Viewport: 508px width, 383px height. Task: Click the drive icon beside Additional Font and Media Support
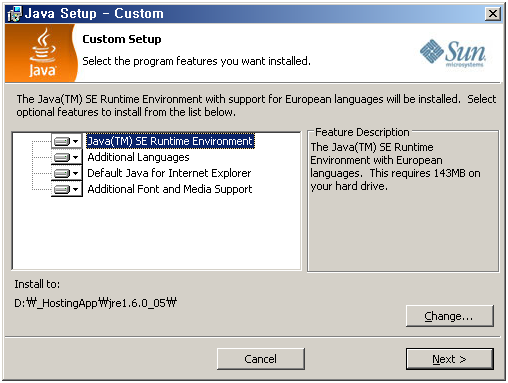62,189
